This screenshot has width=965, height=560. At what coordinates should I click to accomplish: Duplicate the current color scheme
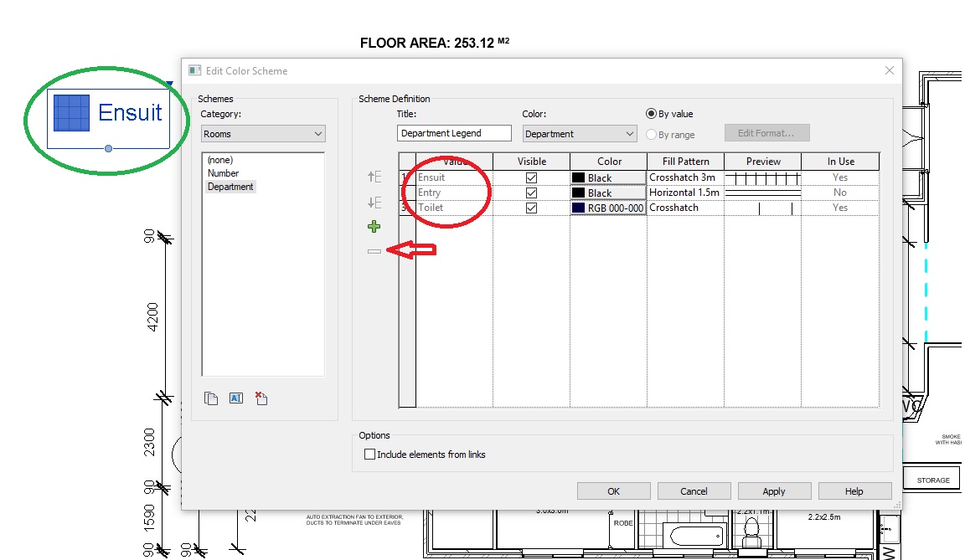(x=211, y=398)
